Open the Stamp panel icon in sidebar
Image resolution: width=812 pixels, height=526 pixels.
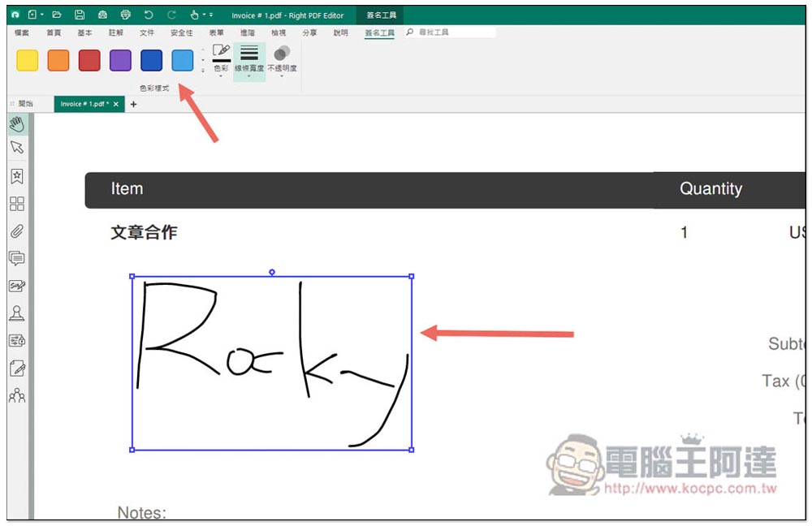pos(16,313)
